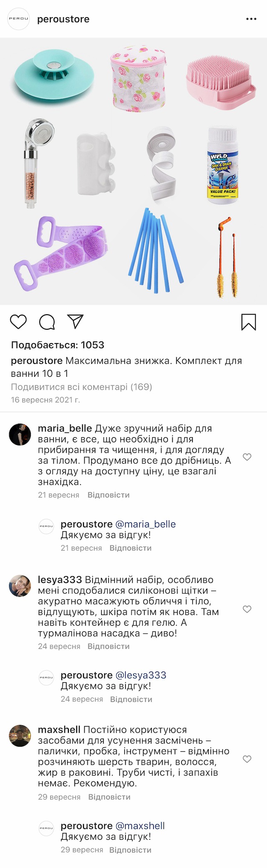Open the comment bubble icon
The height and width of the screenshot is (868, 267).
(47, 322)
